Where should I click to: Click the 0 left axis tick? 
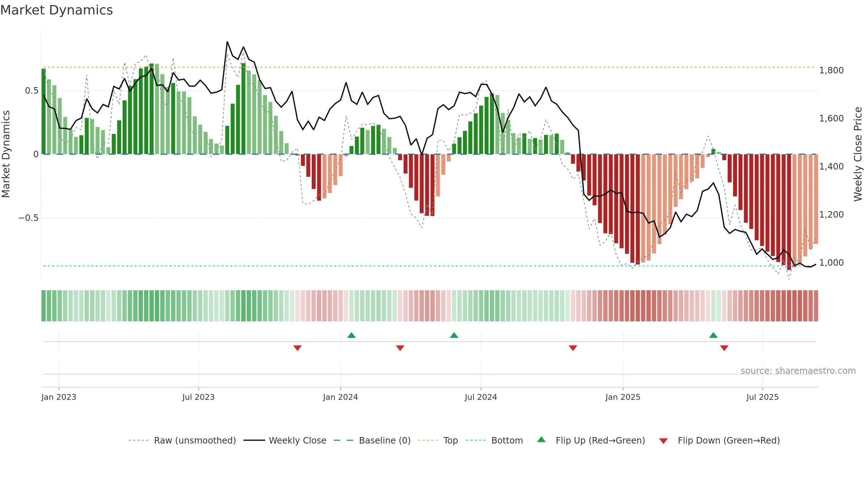36,154
